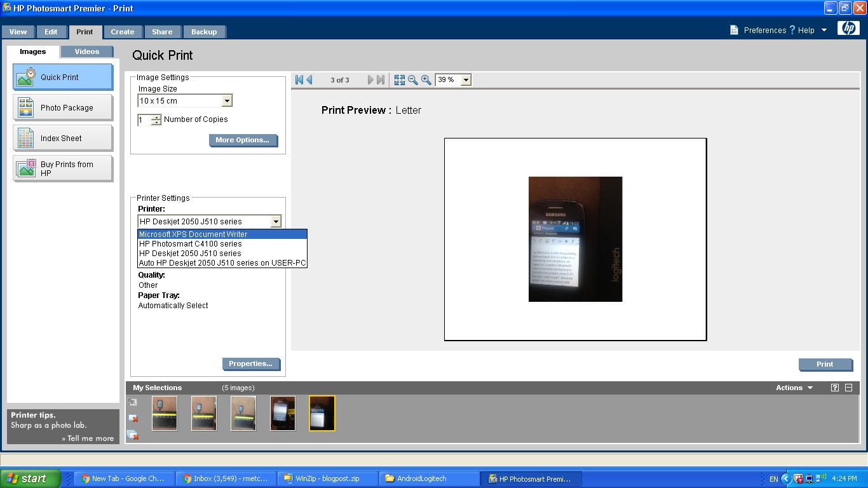The image size is (868, 488).
Task: Fit preview to window icon
Action: click(x=400, y=79)
